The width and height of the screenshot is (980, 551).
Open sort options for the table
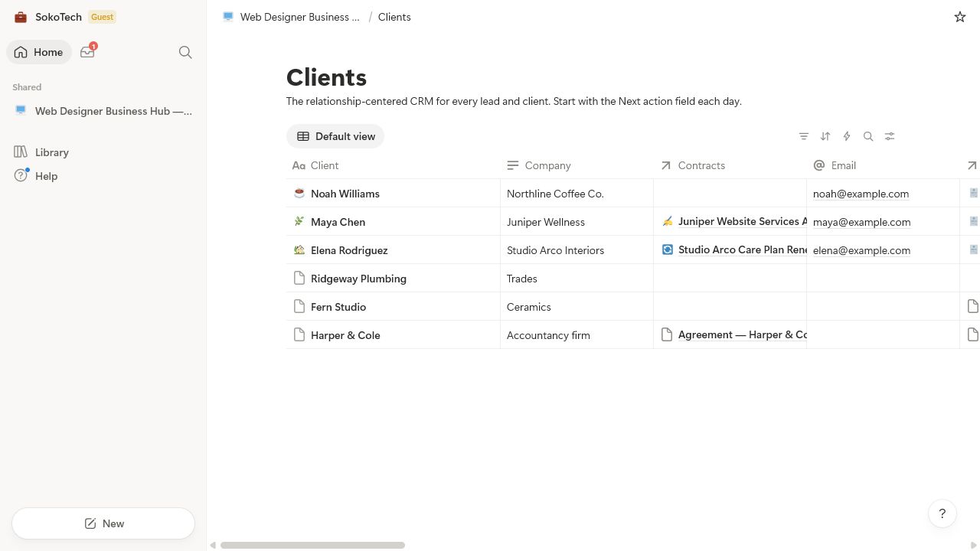click(825, 136)
